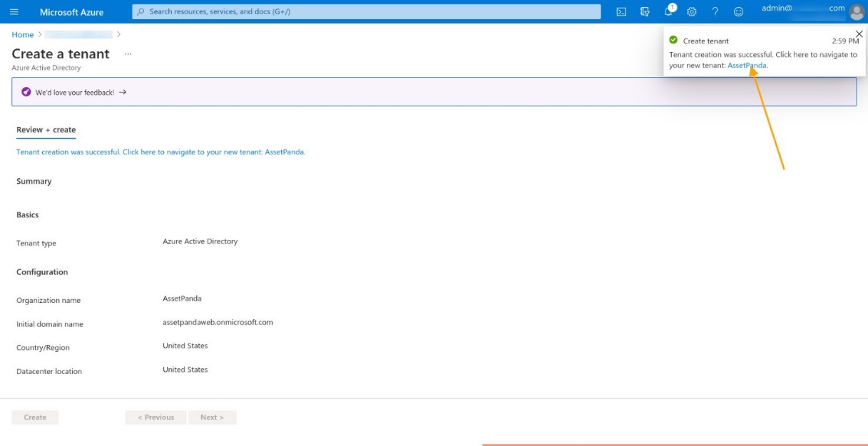Go to the Home breadcrumb
The height and width of the screenshot is (446, 868).
pyautogui.click(x=23, y=35)
